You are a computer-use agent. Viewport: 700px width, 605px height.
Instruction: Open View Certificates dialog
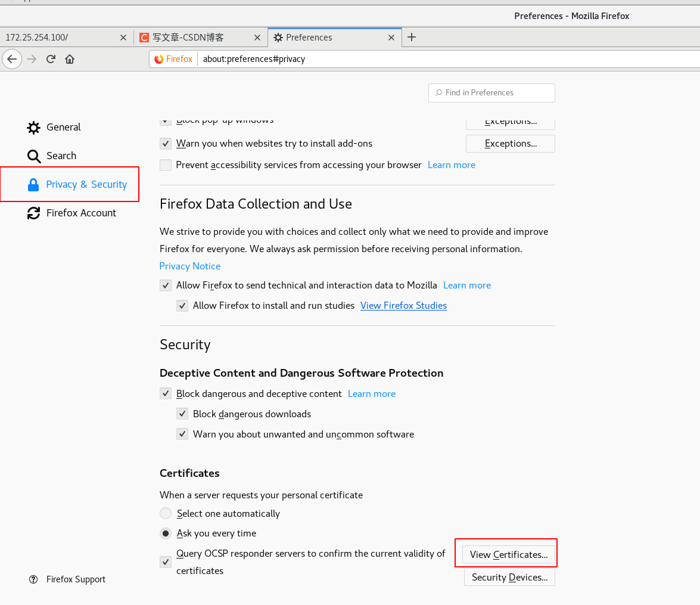point(509,555)
